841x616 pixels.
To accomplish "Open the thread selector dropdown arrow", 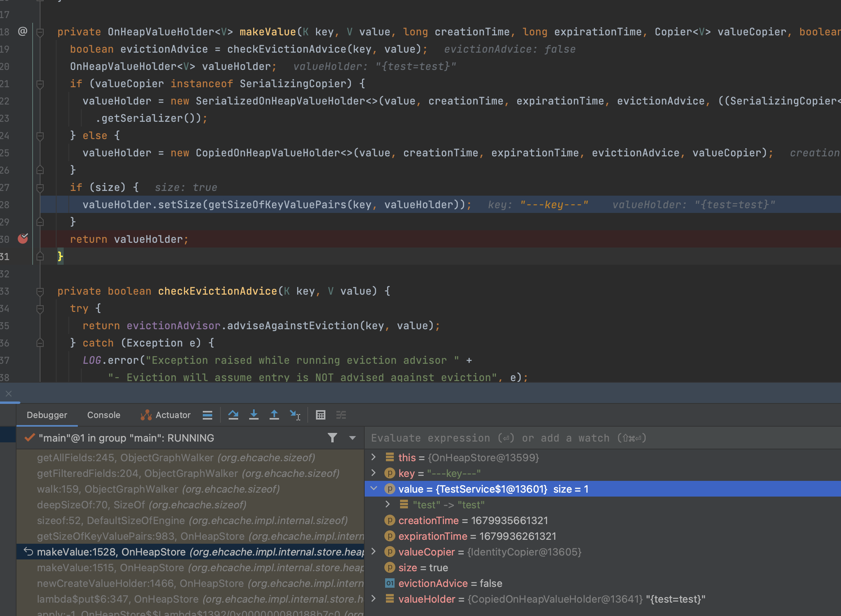I will [353, 438].
